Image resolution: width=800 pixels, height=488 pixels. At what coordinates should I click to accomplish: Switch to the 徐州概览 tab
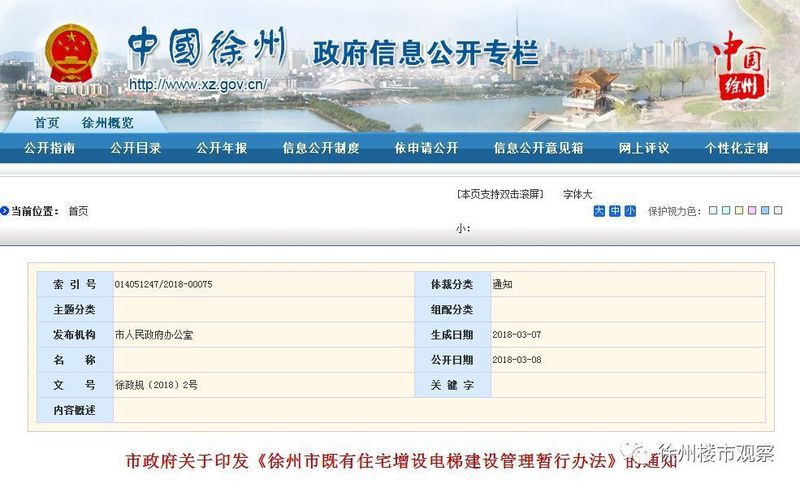pyautogui.click(x=108, y=123)
